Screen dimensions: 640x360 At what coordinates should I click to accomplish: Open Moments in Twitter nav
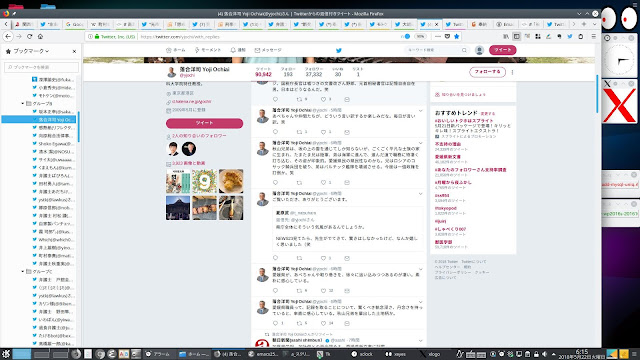pos(207,50)
